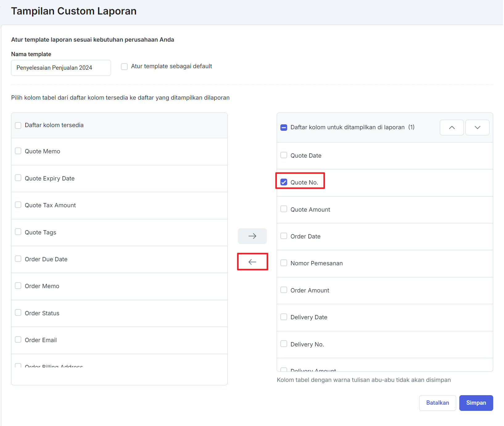Select the Order Status column checkbox

(x=18, y=313)
